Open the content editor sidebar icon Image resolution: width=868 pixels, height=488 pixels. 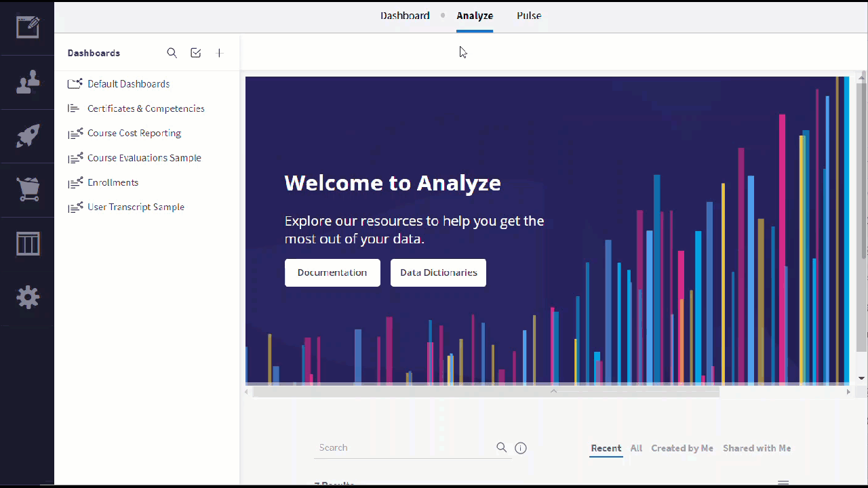[28, 27]
